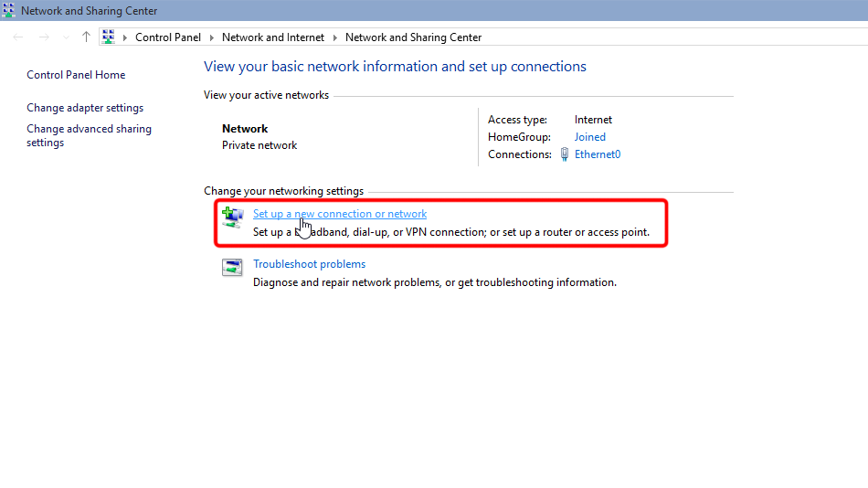Click the Set up new connection icon
This screenshot has width=868, height=488.
[232, 217]
